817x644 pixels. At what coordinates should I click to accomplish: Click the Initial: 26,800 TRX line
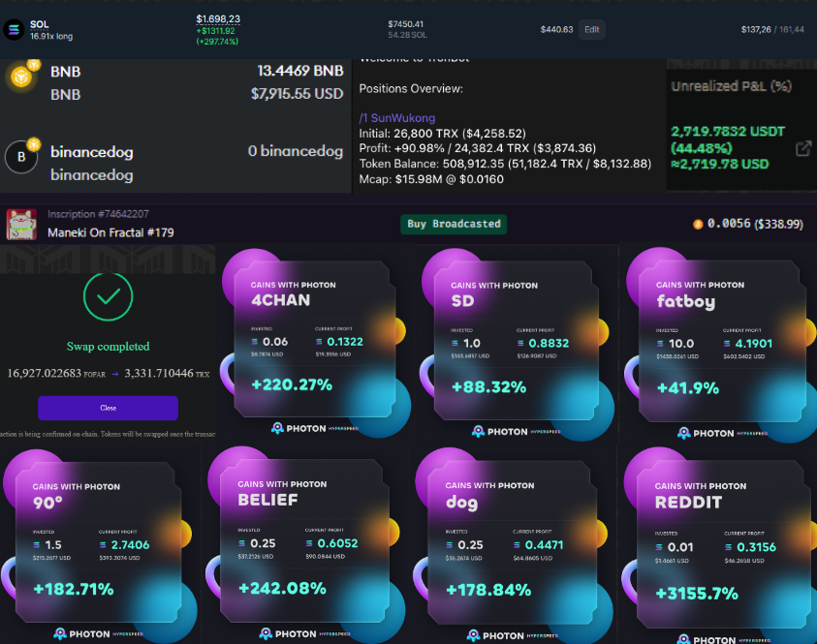point(442,134)
